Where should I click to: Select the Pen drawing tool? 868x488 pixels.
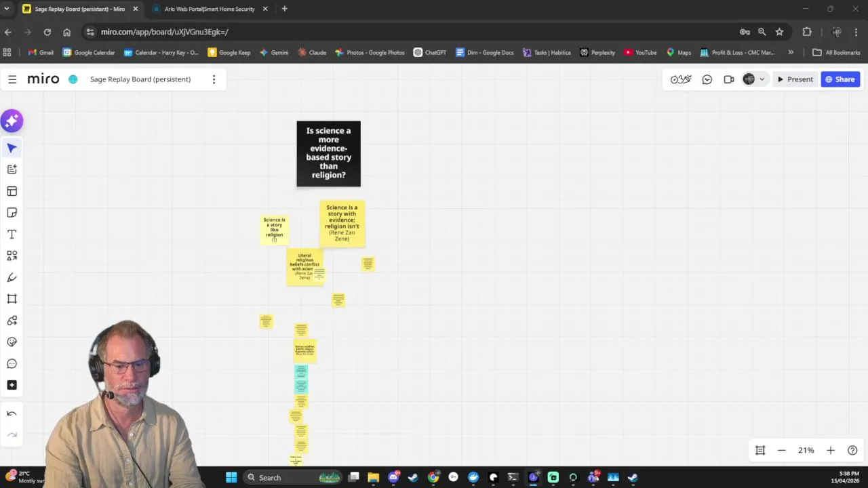[12, 277]
